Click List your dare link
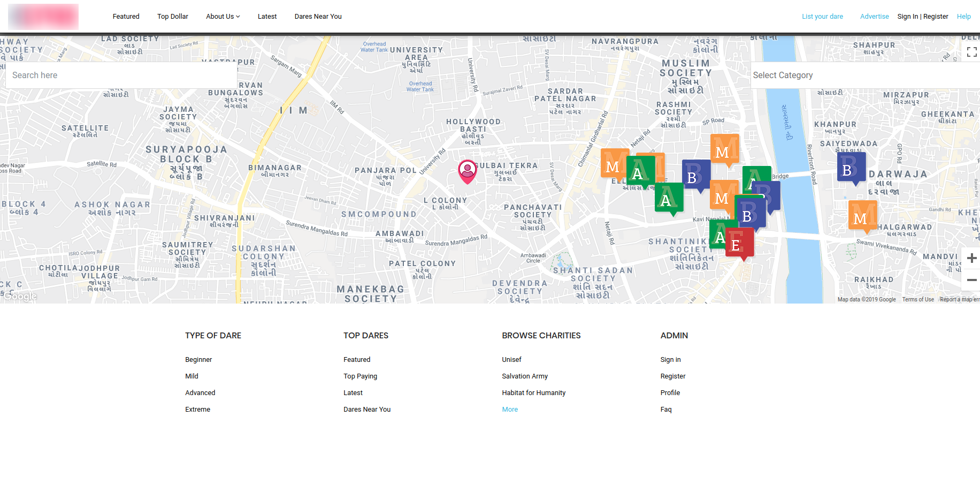This screenshot has width=980, height=477. [x=822, y=17]
